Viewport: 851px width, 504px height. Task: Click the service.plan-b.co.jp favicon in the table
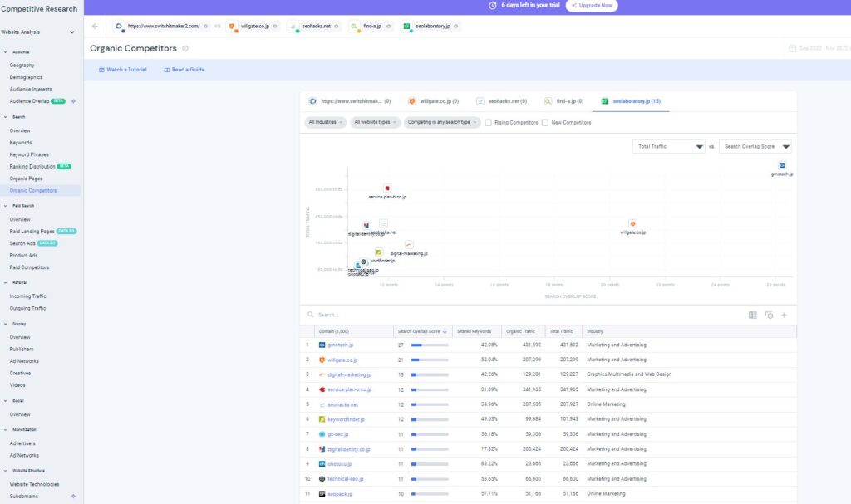pyautogui.click(x=322, y=389)
